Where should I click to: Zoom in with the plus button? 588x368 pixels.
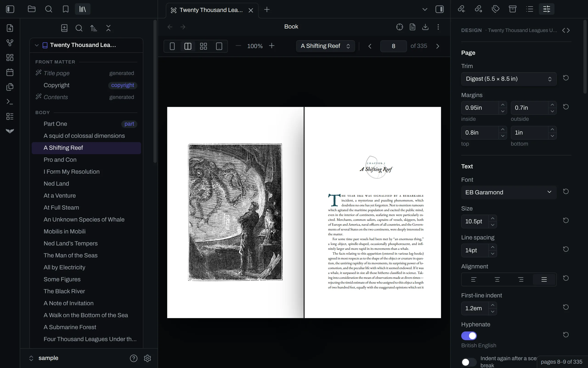(x=272, y=46)
